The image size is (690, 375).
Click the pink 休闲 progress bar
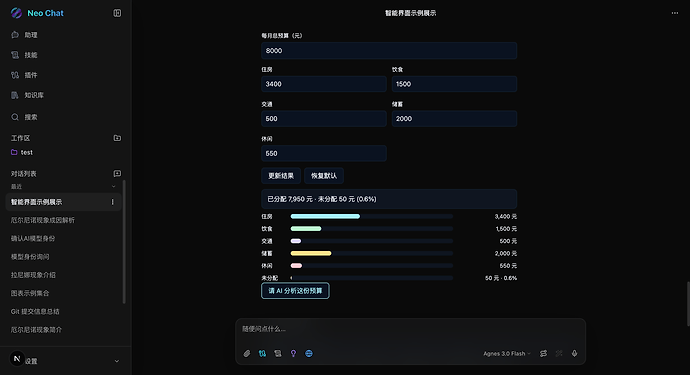[x=296, y=266]
